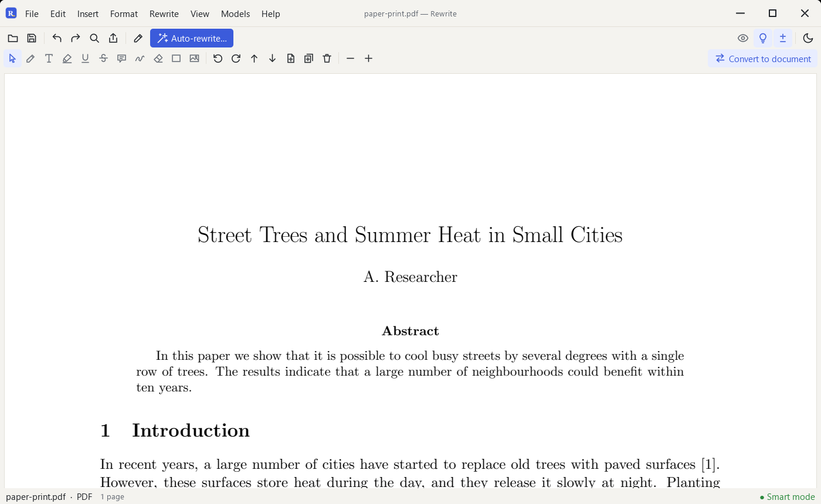This screenshot has width=821, height=504.
Task: Add a new page with the page-plus icon
Action: click(x=290, y=59)
